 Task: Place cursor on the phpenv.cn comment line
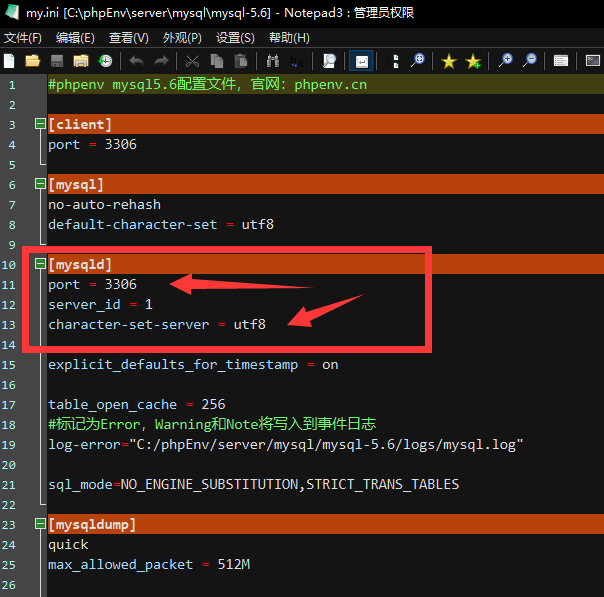click(207, 84)
